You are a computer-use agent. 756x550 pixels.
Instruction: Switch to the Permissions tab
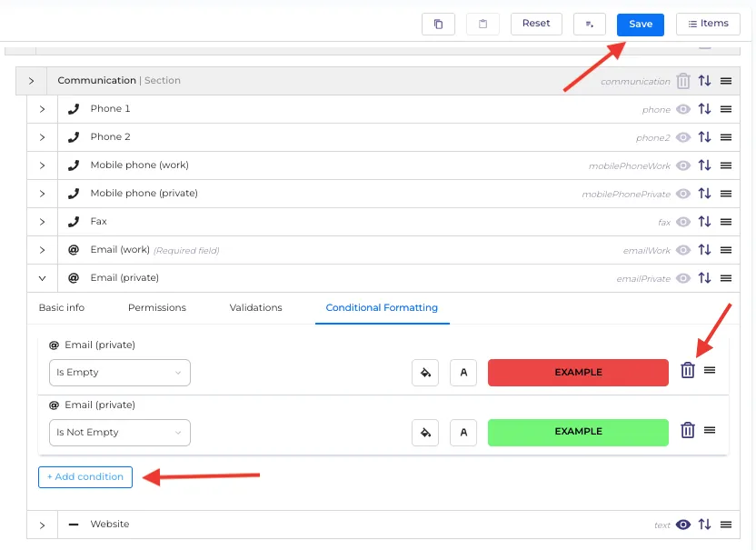(157, 308)
